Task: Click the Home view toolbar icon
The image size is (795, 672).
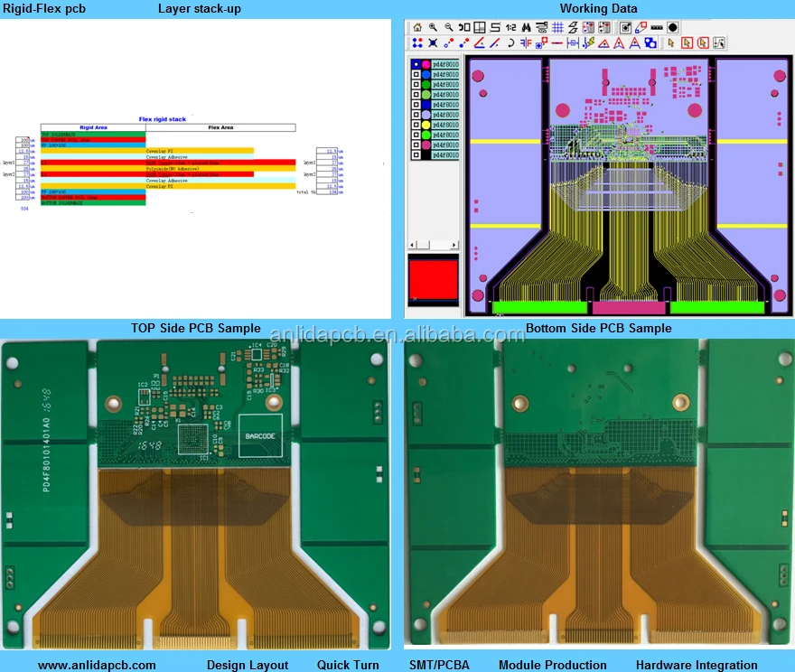Action: (x=417, y=27)
